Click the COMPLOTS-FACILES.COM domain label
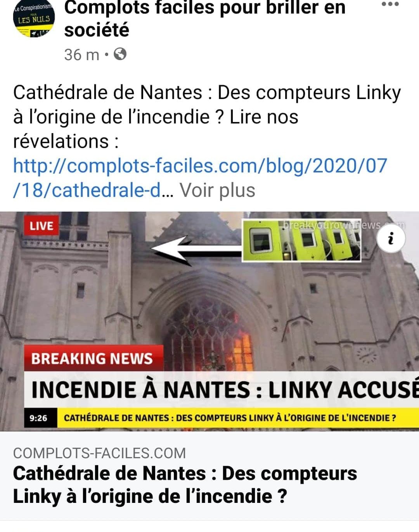The image size is (419, 532). [99, 453]
